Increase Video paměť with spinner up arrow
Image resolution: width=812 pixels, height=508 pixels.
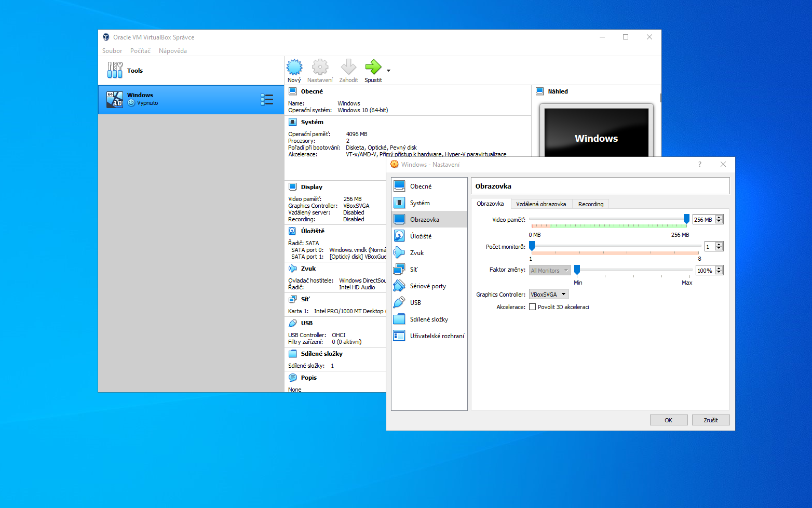pos(719,218)
